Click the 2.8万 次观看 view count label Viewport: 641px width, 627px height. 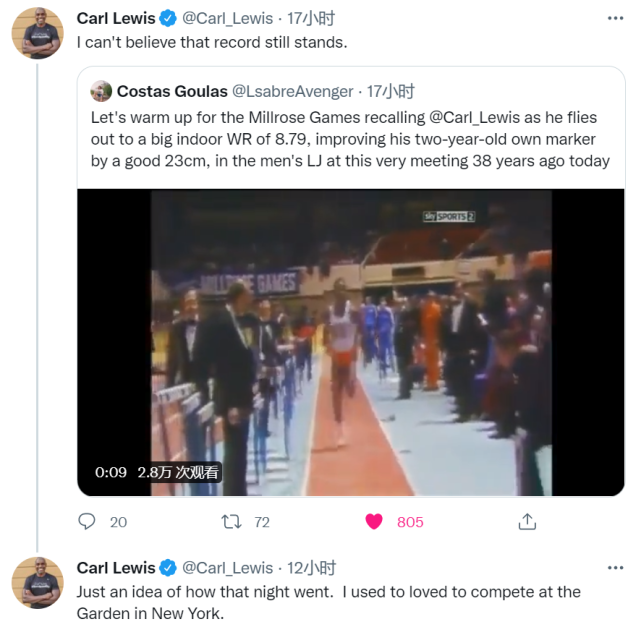point(178,472)
